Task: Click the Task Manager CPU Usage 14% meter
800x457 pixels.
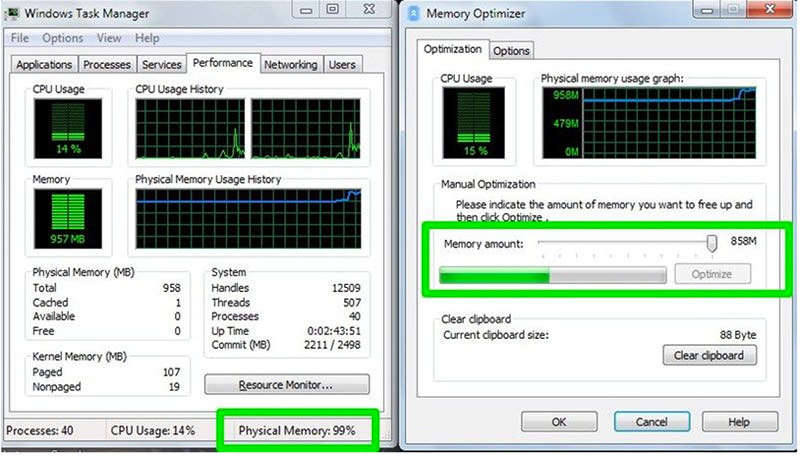Action: pyautogui.click(x=68, y=129)
